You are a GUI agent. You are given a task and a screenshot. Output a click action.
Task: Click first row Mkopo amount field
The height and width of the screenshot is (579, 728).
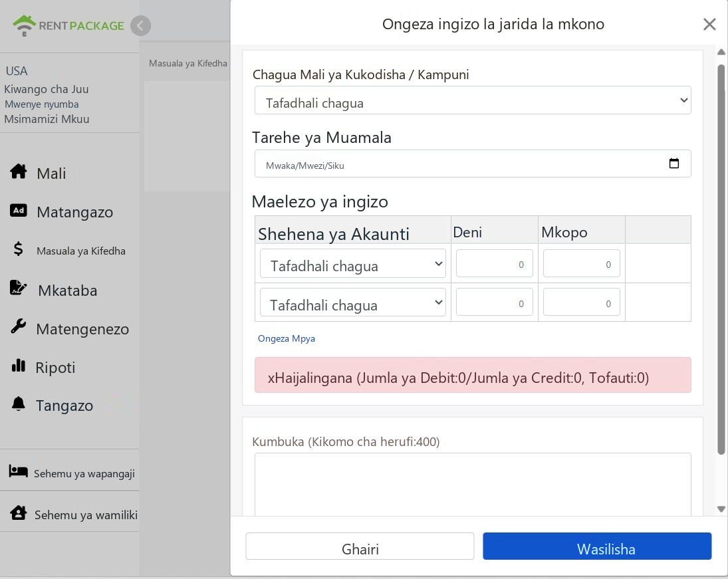(x=581, y=264)
